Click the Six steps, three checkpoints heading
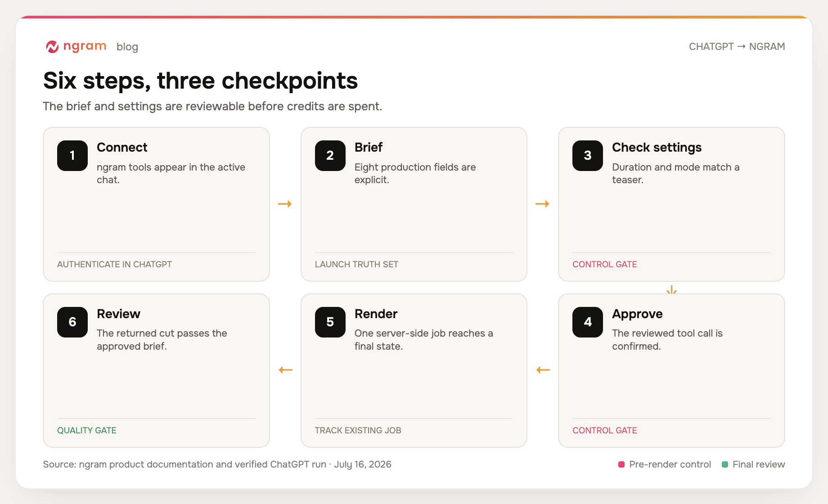Image resolution: width=828 pixels, height=504 pixels. click(200, 81)
